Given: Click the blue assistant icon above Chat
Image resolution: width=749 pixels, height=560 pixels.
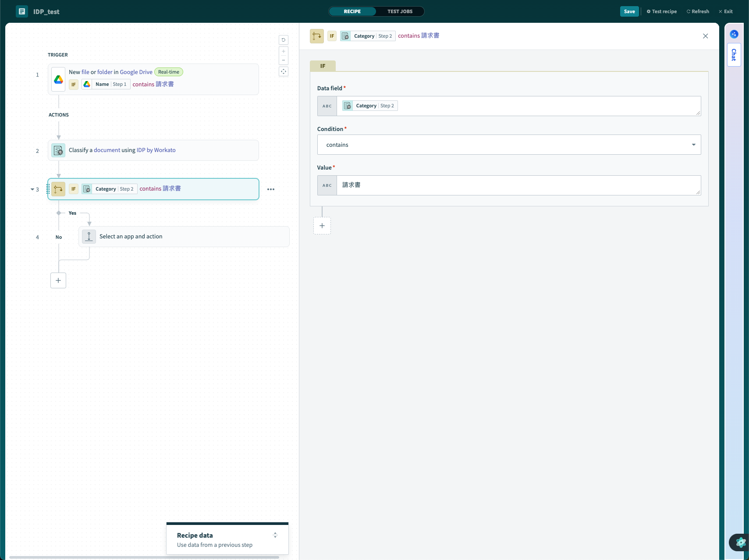Looking at the screenshot, I should pos(734,34).
